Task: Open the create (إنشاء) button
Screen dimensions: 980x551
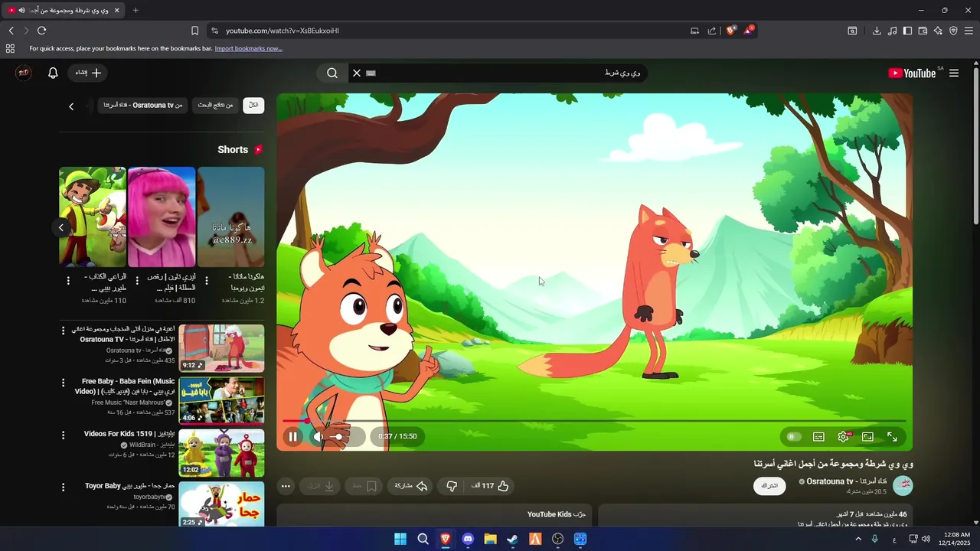Action: pos(87,73)
